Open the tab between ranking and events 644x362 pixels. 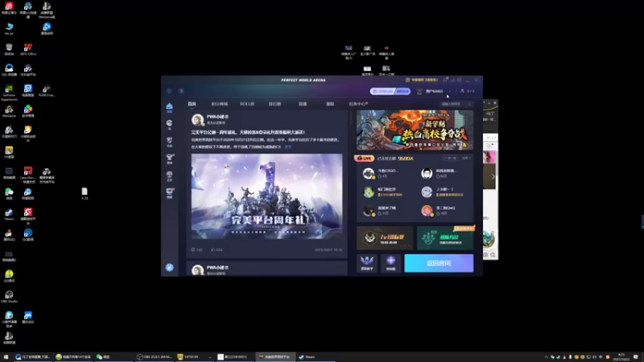[303, 104]
